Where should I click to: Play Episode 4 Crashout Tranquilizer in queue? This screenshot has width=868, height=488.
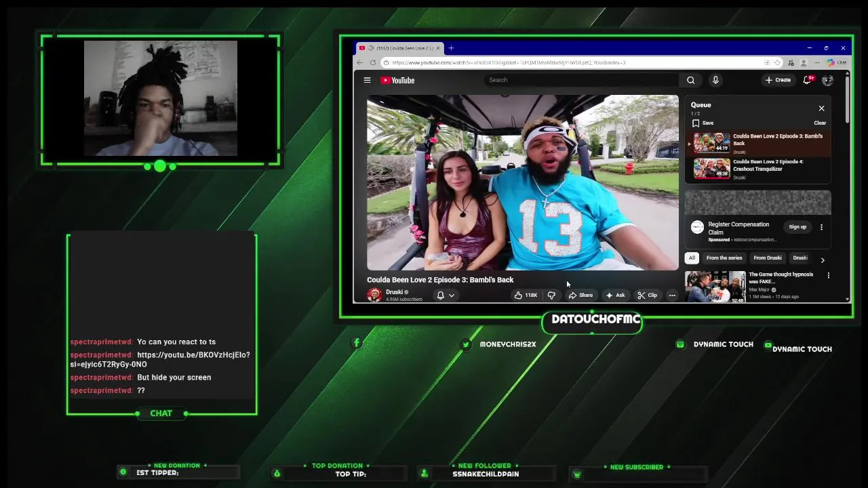click(758, 169)
